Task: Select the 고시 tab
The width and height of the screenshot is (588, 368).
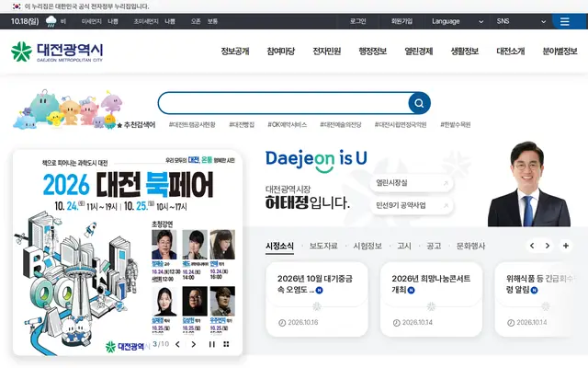Action: pyautogui.click(x=404, y=247)
